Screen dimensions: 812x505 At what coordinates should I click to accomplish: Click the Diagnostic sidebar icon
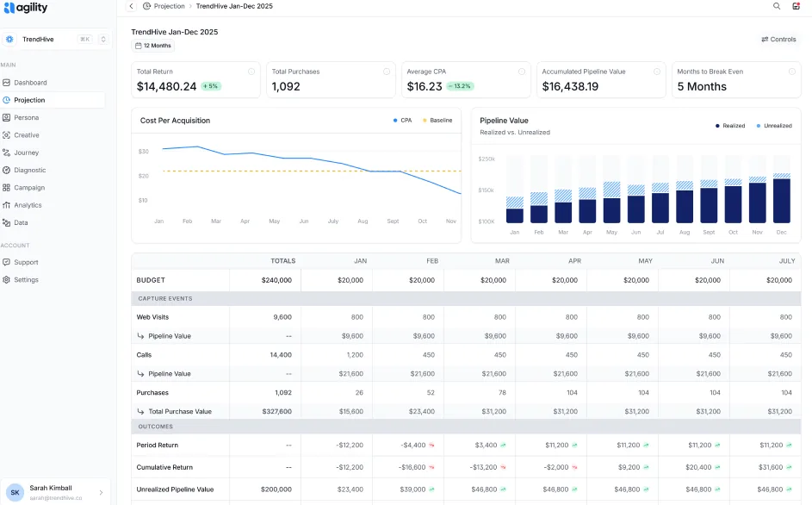pos(6,170)
